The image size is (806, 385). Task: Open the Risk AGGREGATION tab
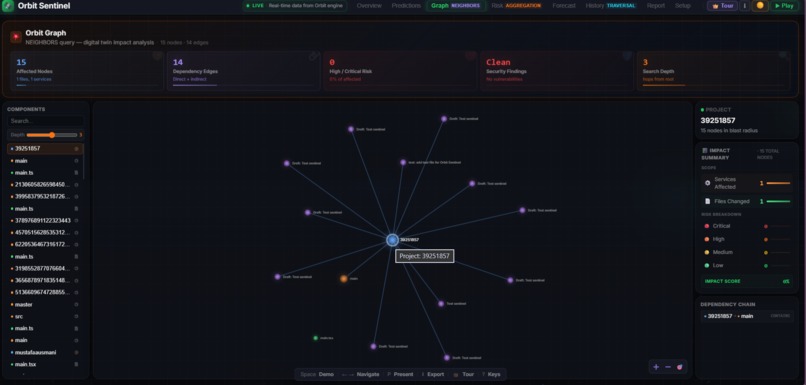pyautogui.click(x=516, y=6)
